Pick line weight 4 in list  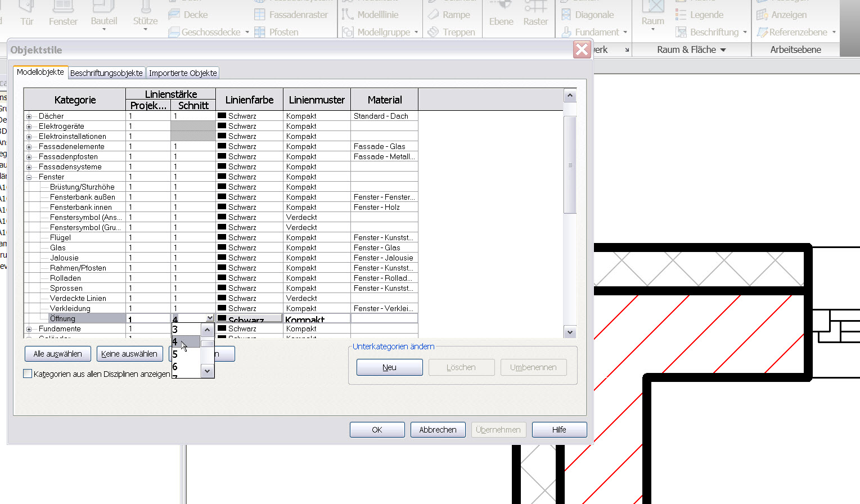[x=186, y=341]
